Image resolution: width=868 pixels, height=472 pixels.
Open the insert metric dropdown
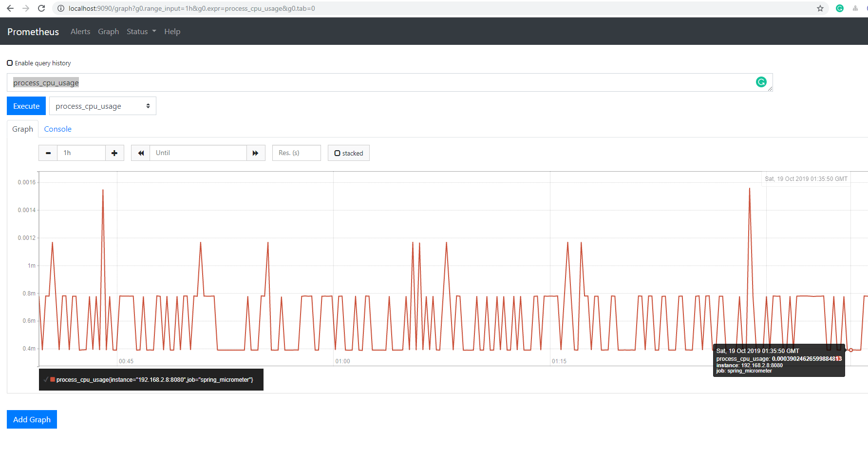(x=102, y=106)
